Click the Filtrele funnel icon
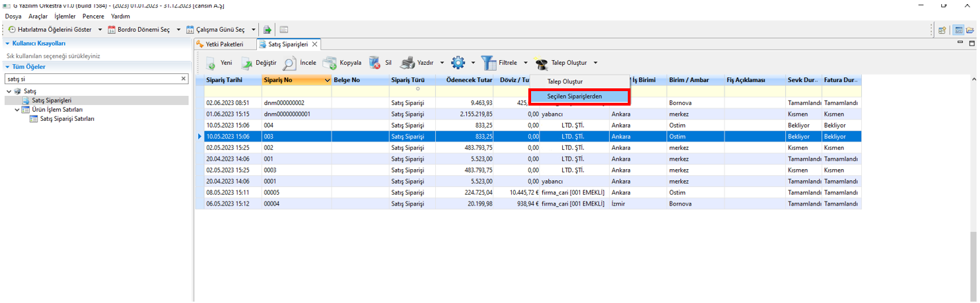This screenshot has width=980, height=303. 489,63
